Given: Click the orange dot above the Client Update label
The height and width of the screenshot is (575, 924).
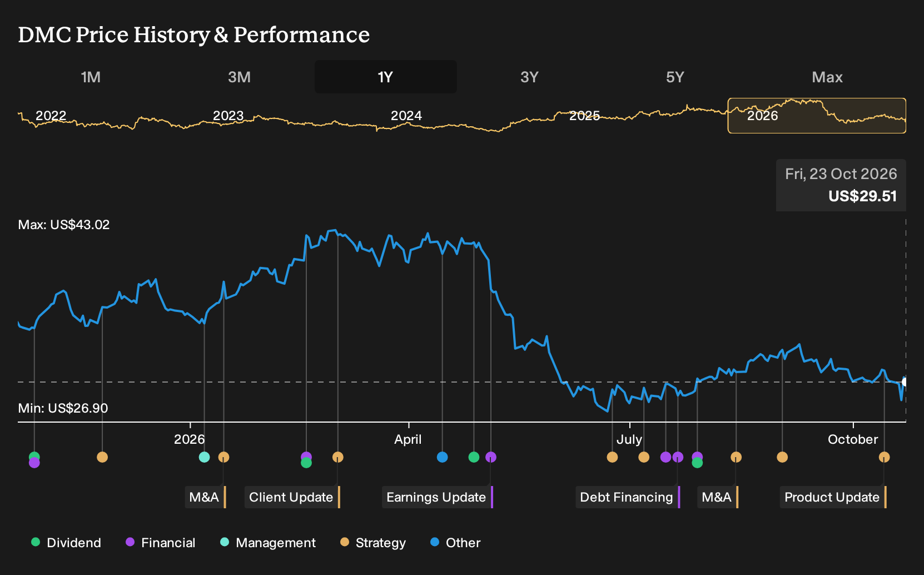Looking at the screenshot, I should pos(338,457).
